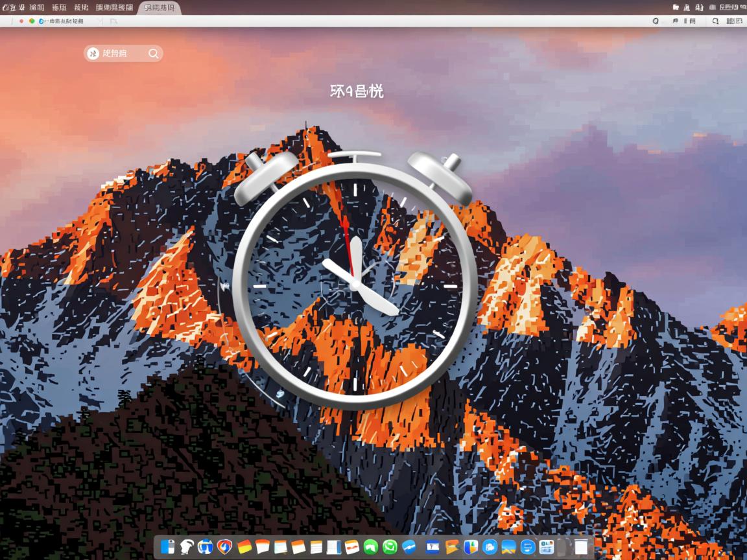747x560 pixels.
Task: Click the blue shield icon in the Dock
Action: [x=470, y=548]
